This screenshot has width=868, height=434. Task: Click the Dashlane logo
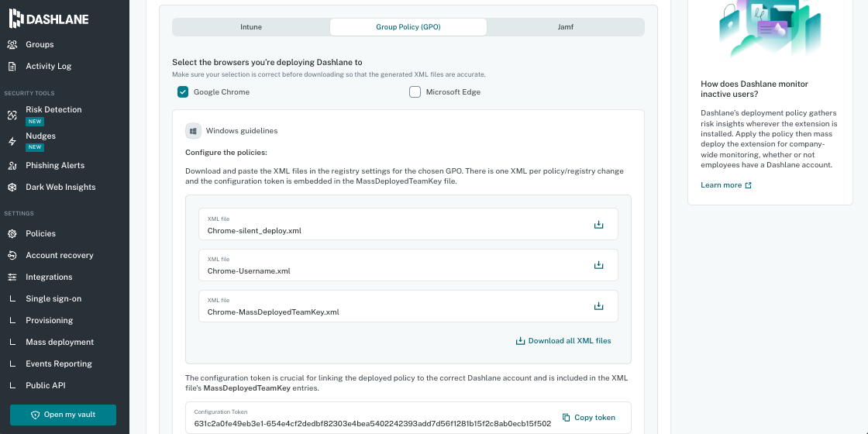(x=48, y=19)
